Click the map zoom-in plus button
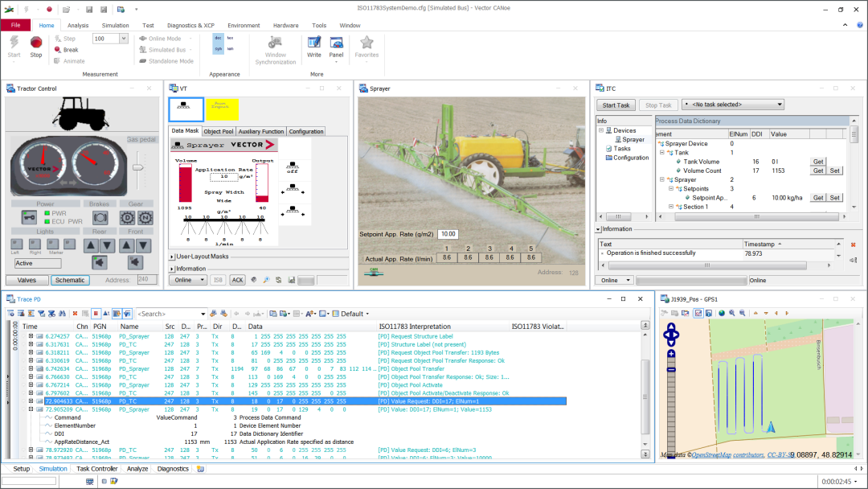Screen dimensions: 868x489 click(x=671, y=353)
